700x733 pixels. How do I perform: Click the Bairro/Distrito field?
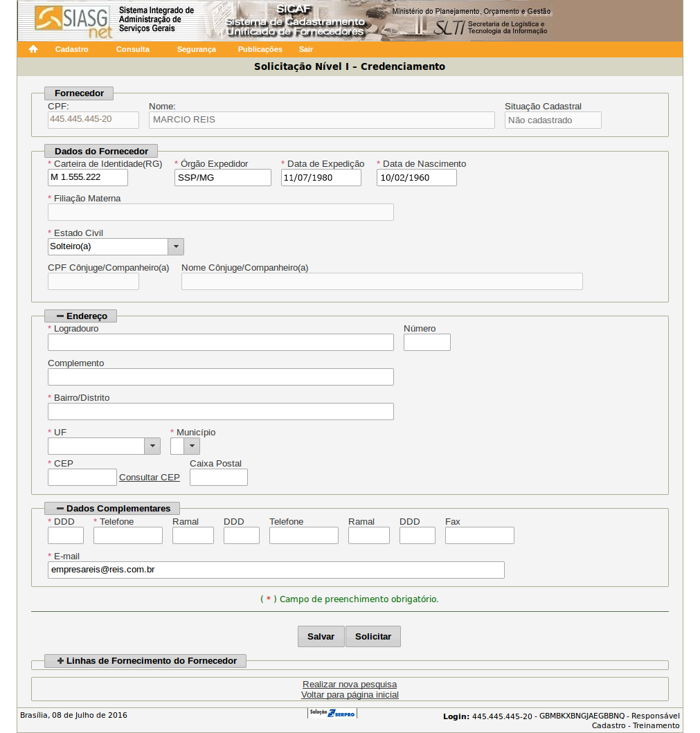tap(221, 411)
